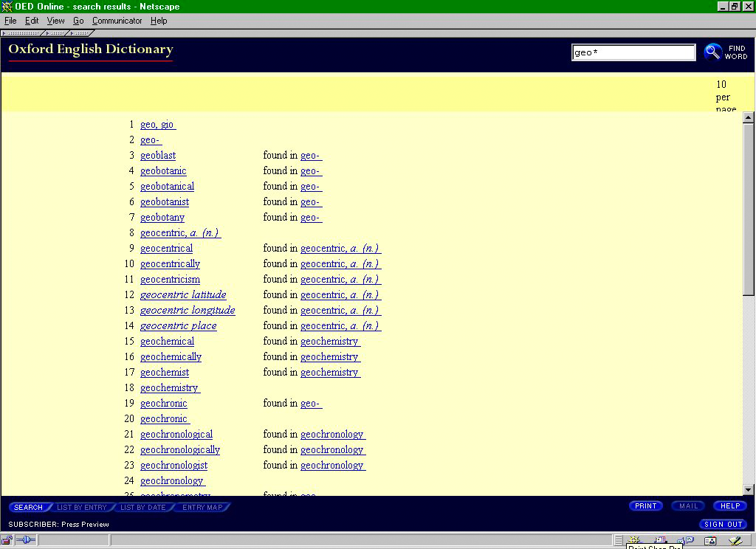Toggle the online/offline connection icon

point(26,541)
